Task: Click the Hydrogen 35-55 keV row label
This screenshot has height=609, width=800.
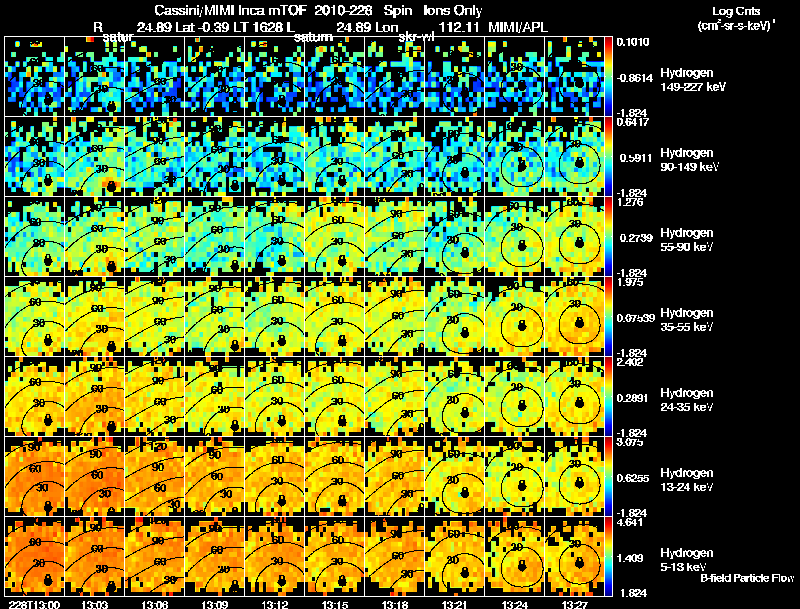Action: tap(687, 320)
